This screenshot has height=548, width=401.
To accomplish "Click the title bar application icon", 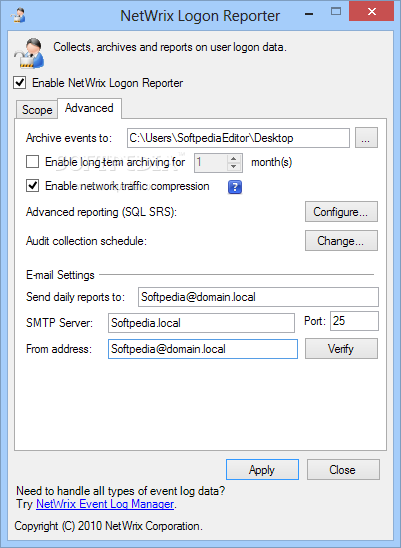I will click(x=17, y=15).
